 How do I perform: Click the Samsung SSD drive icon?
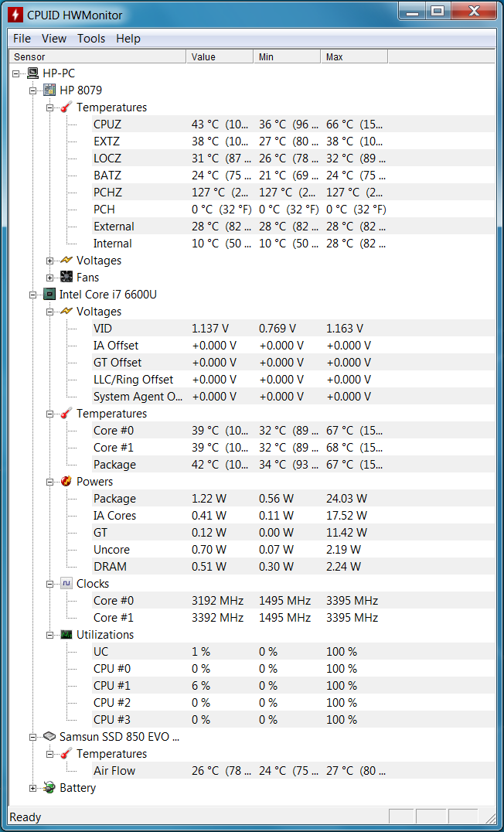50,736
